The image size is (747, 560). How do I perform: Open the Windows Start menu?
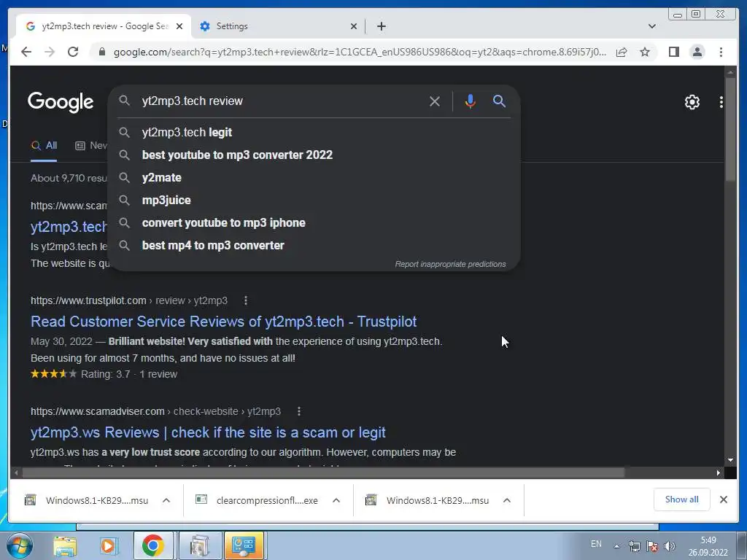tap(19, 545)
